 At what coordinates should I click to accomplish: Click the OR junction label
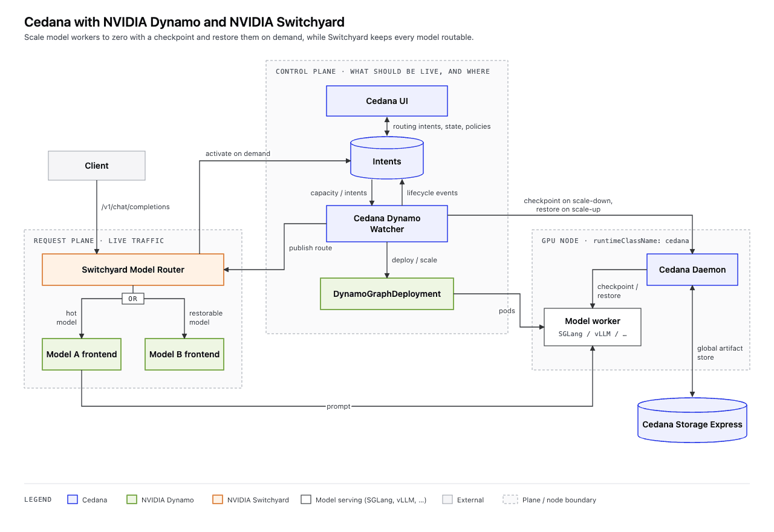[x=133, y=298]
